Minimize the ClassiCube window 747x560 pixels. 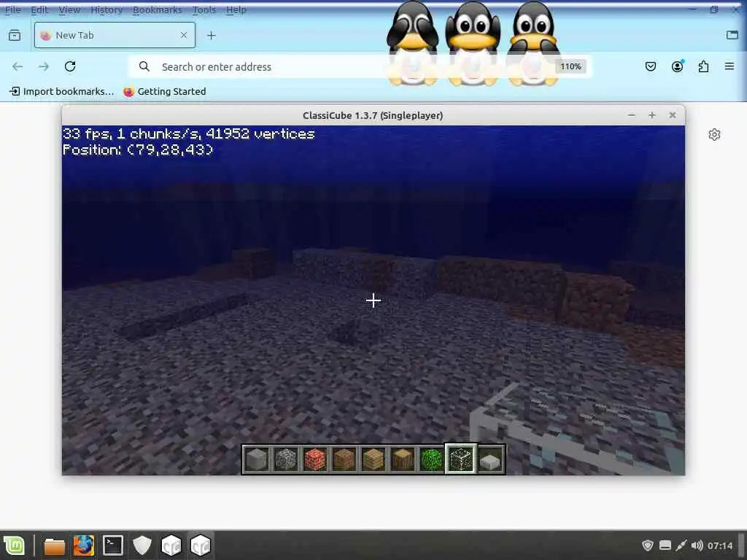click(632, 115)
